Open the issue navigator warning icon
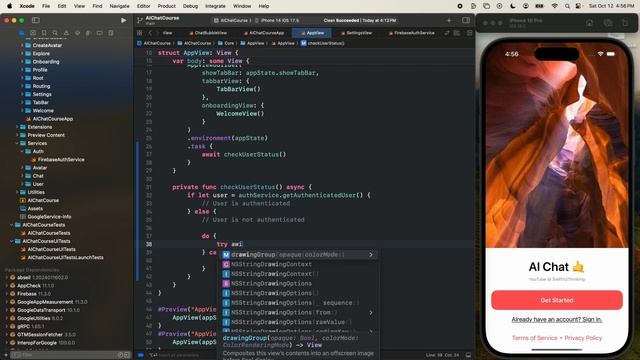Image resolution: width=640 pixels, height=360 pixels. (x=66, y=33)
